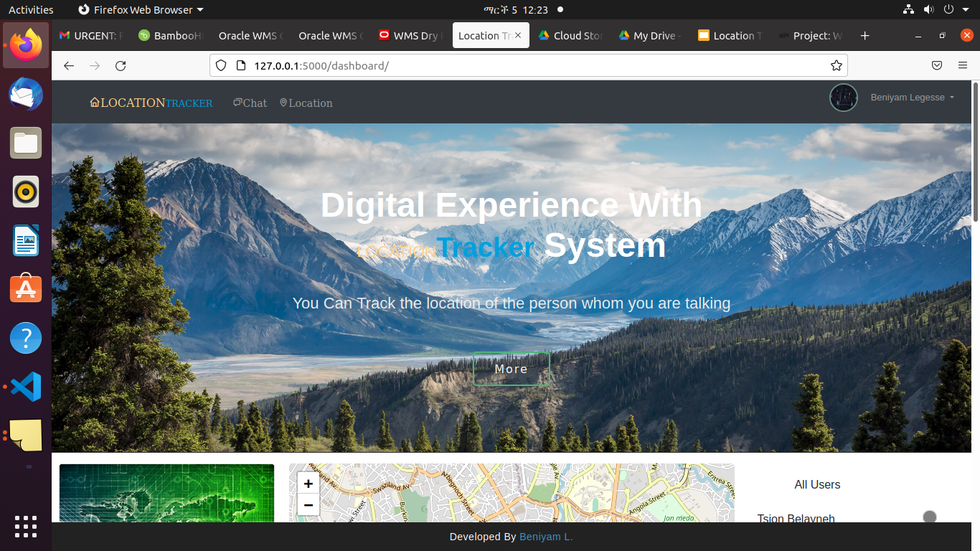Click the address bar URL field

[531, 66]
